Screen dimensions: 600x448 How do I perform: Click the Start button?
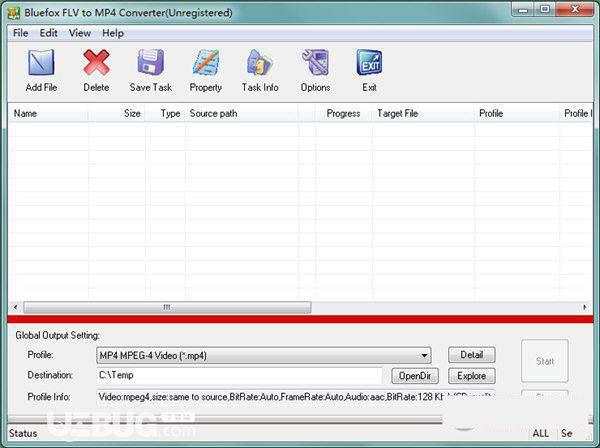pos(545,361)
